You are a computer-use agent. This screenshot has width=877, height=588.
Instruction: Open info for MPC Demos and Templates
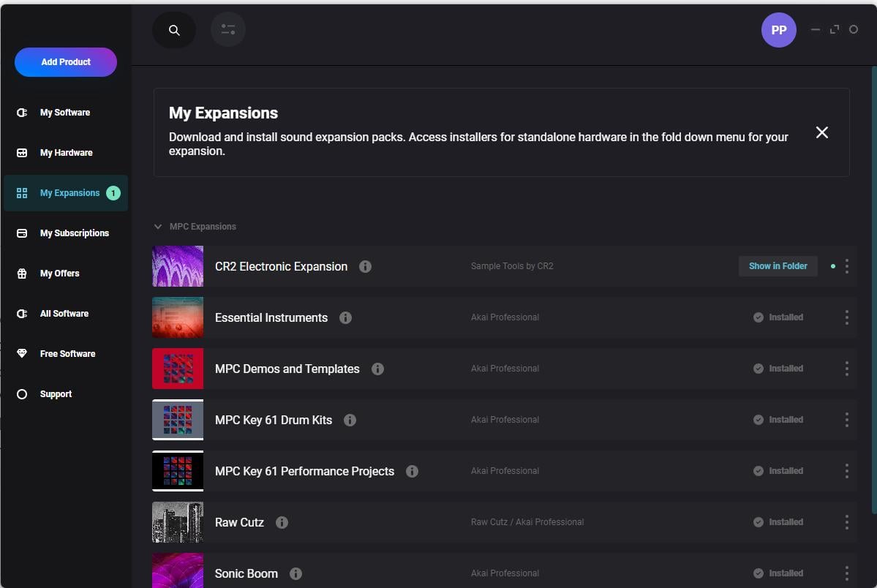pos(377,369)
